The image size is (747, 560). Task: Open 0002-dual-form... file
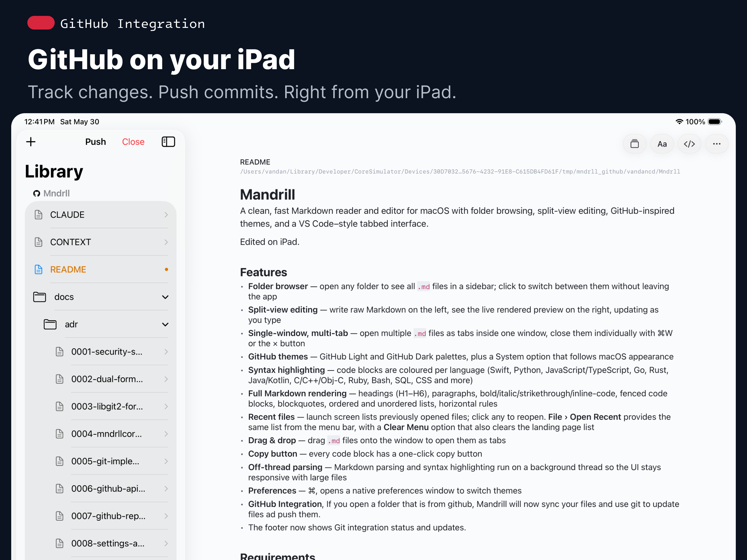pyautogui.click(x=101, y=379)
